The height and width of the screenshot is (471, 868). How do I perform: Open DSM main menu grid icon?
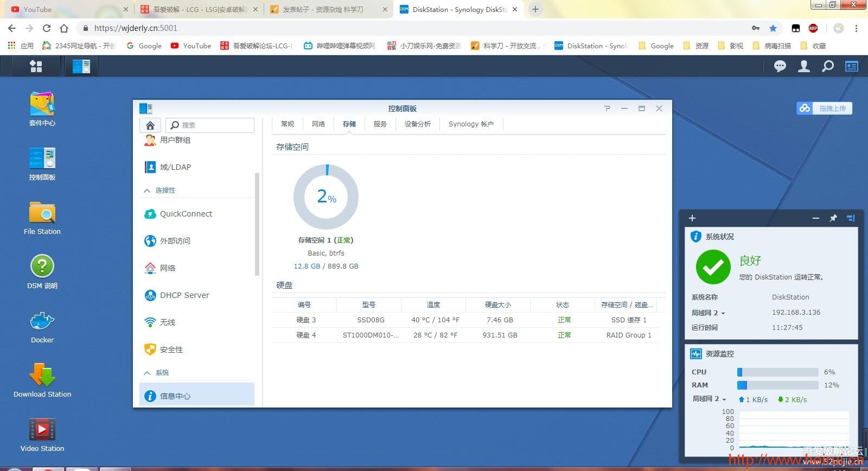[36, 66]
